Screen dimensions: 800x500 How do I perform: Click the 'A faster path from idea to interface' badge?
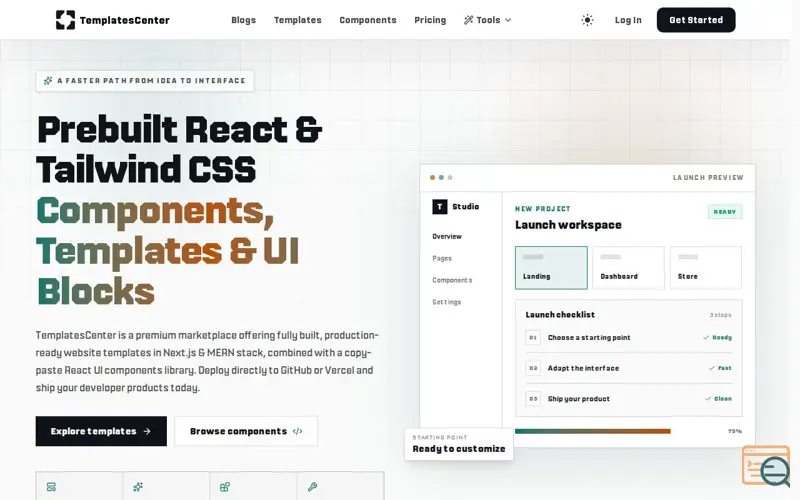(145, 81)
